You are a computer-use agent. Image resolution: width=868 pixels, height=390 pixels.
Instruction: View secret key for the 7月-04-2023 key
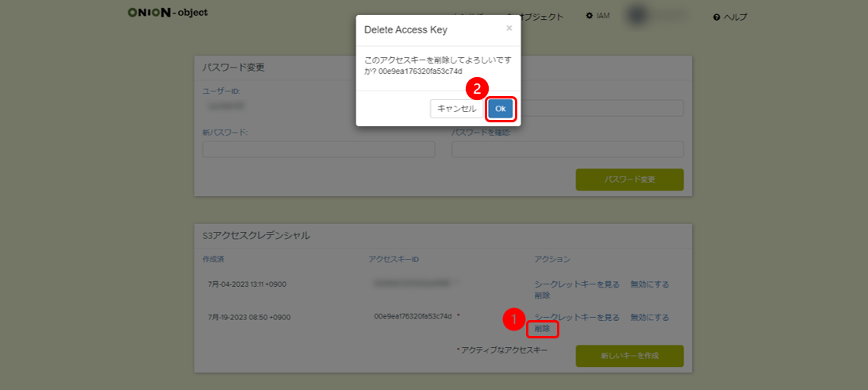click(x=577, y=284)
